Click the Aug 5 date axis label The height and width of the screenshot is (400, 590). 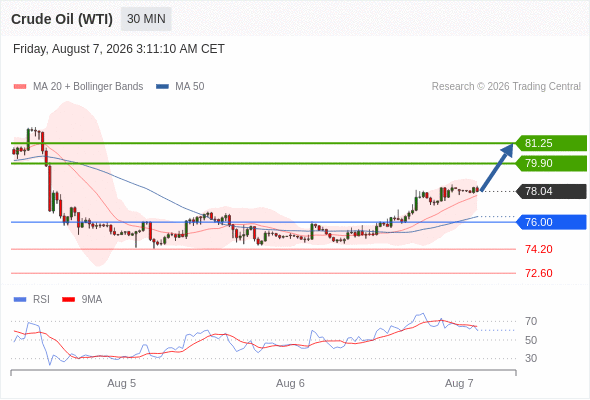pyautogui.click(x=122, y=383)
